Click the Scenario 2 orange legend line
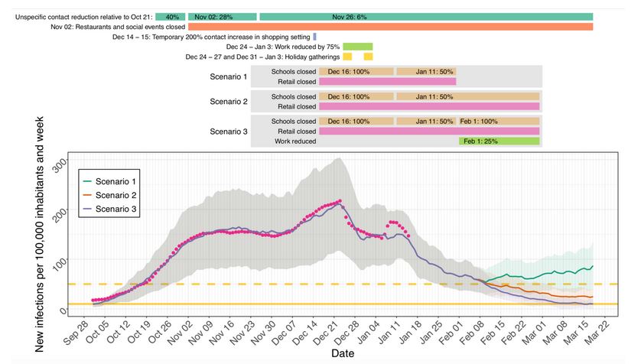 pyautogui.click(x=93, y=194)
